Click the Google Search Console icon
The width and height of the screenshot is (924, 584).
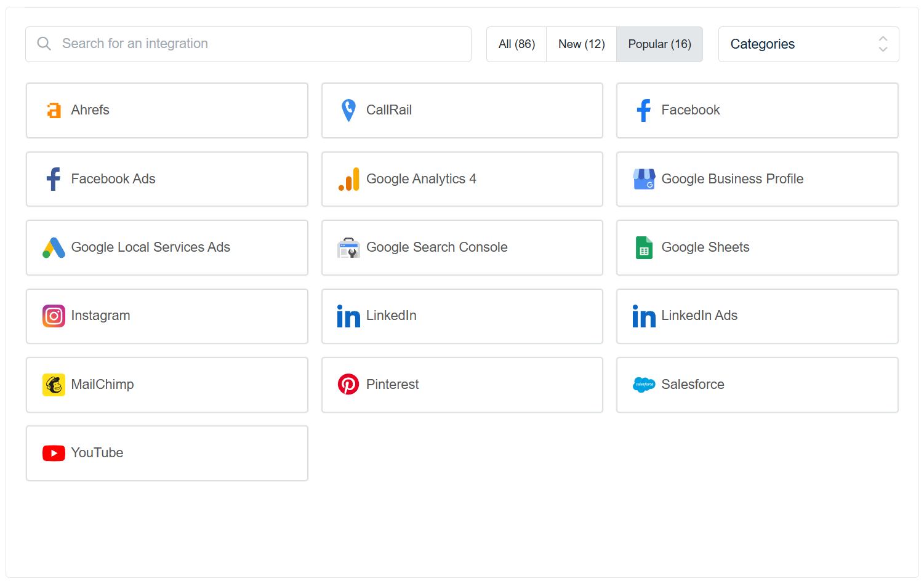(x=348, y=247)
